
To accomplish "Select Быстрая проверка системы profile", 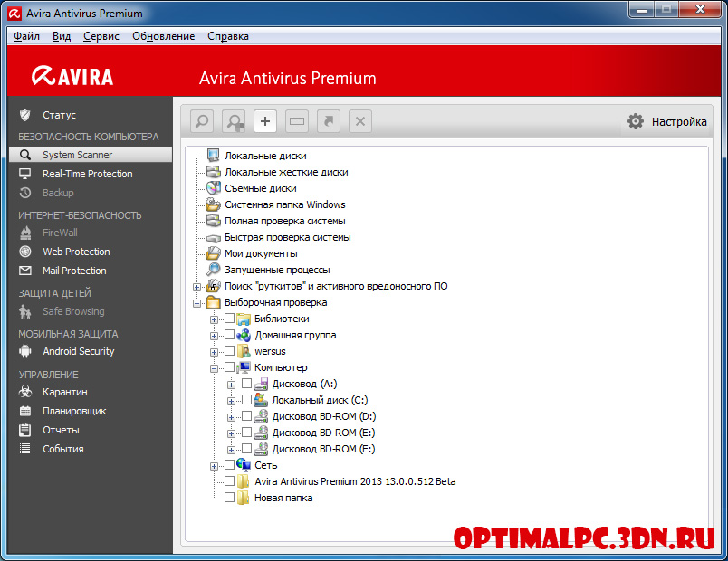I will pyautogui.click(x=288, y=237).
